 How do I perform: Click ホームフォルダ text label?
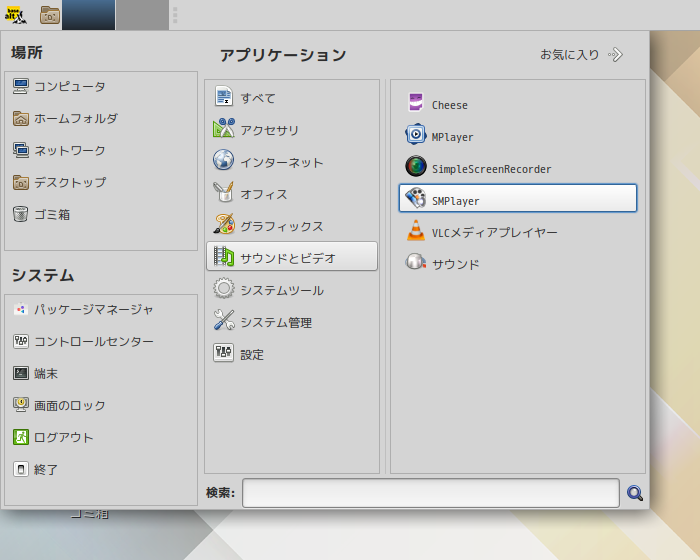(76, 119)
